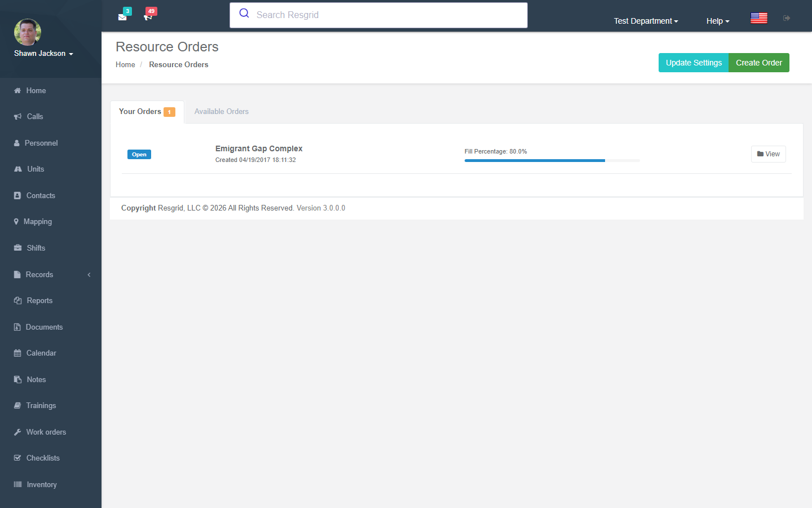The height and width of the screenshot is (508, 812).
Task: Click the Contacts address book icon
Action: [x=17, y=196]
